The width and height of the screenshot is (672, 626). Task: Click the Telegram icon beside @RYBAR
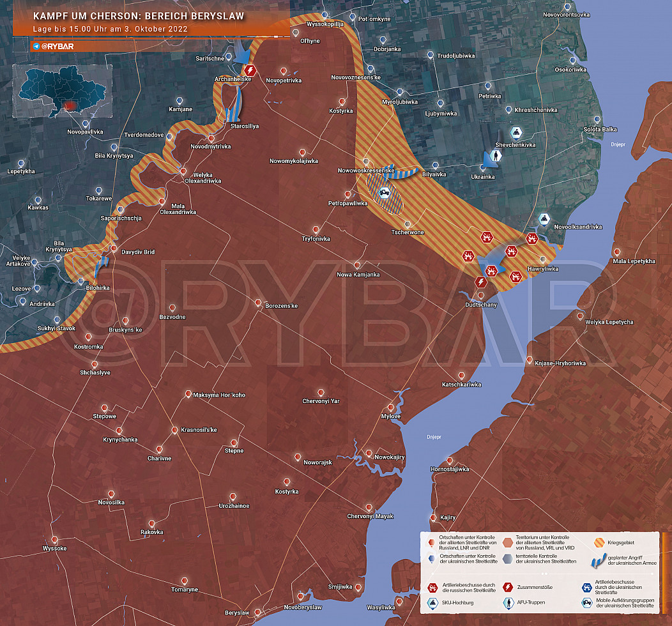click(36, 47)
